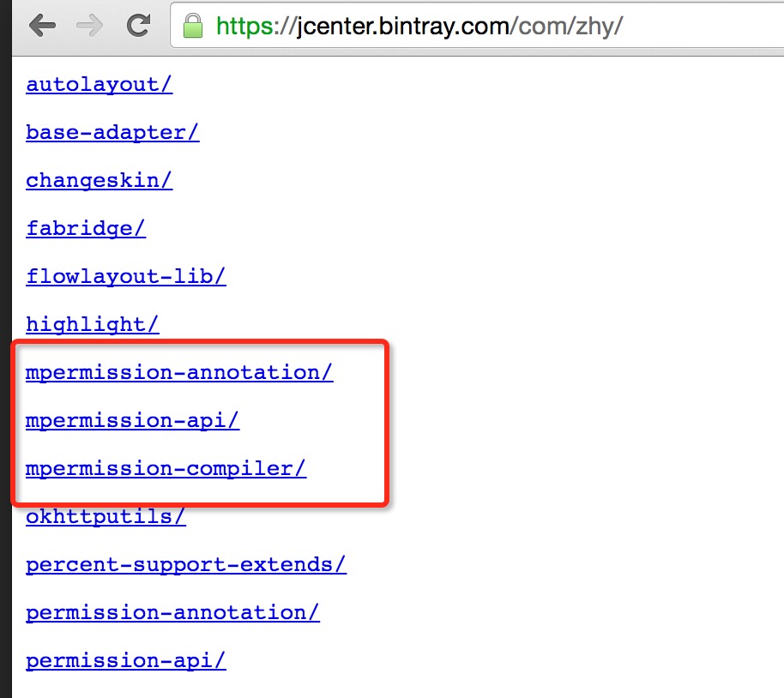Open the base-adapter/ directory link
Image resolution: width=784 pixels, height=698 pixels.
pos(112,133)
